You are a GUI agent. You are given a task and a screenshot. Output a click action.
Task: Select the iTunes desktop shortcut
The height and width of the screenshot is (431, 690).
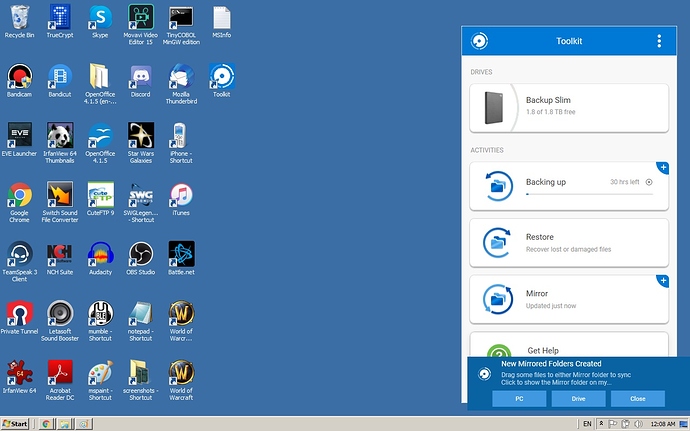181,199
